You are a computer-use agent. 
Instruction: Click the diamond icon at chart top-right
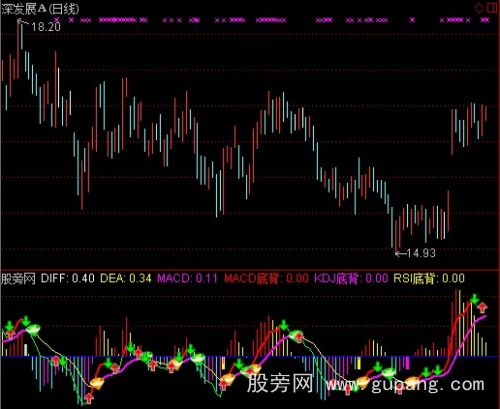[479, 8]
